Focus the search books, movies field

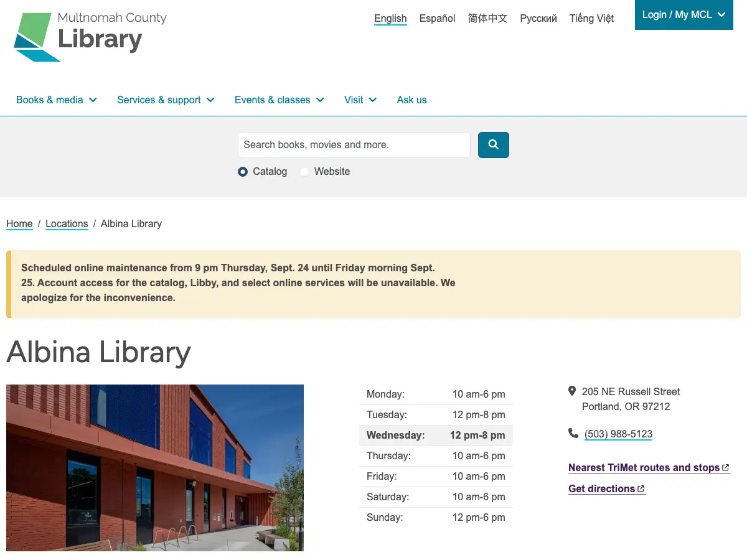click(x=354, y=145)
